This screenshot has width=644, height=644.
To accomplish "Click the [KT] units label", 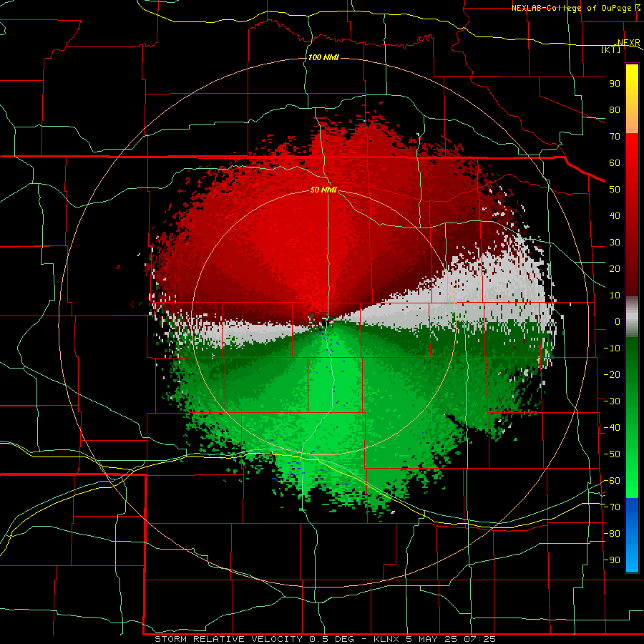I will tap(611, 49).
